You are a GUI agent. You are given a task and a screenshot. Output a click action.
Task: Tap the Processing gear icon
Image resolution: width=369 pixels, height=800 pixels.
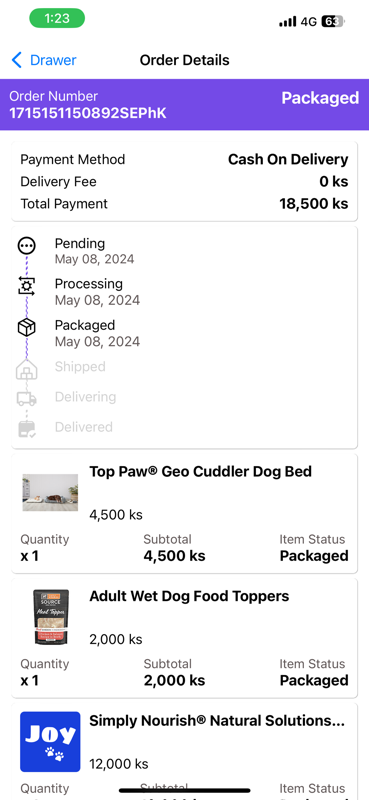(27, 287)
